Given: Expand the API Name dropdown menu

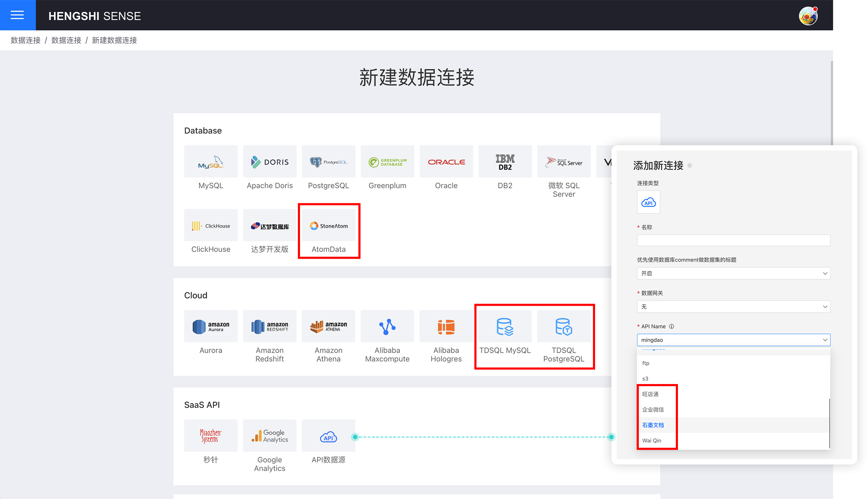Looking at the screenshot, I should [x=825, y=340].
